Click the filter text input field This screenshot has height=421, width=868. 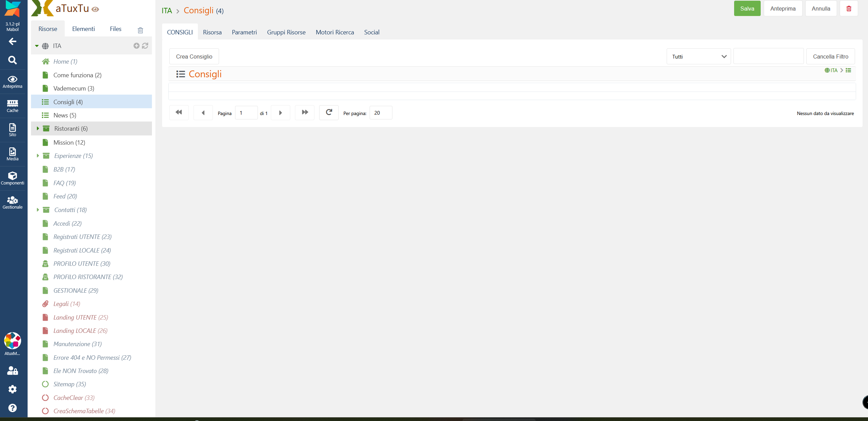768,56
